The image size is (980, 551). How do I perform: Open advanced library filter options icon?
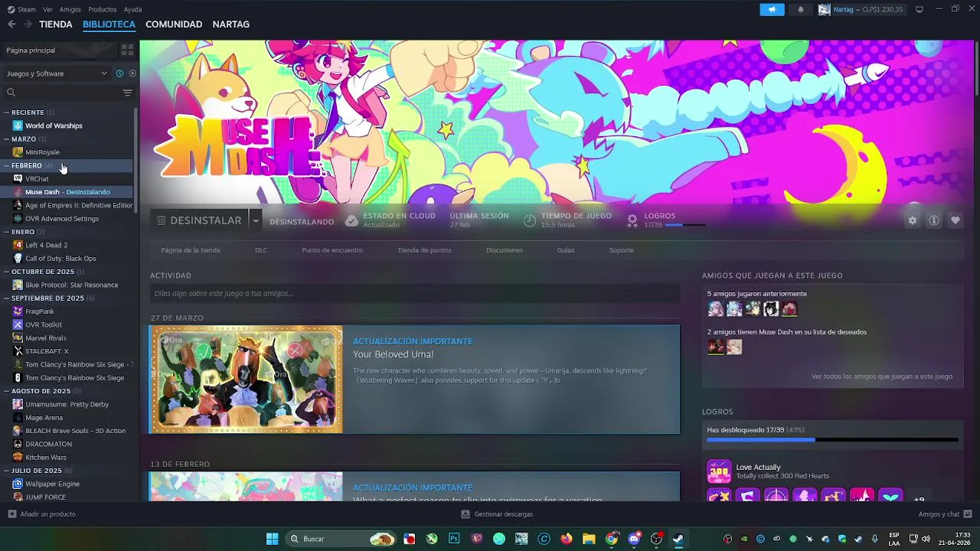pyautogui.click(x=127, y=93)
